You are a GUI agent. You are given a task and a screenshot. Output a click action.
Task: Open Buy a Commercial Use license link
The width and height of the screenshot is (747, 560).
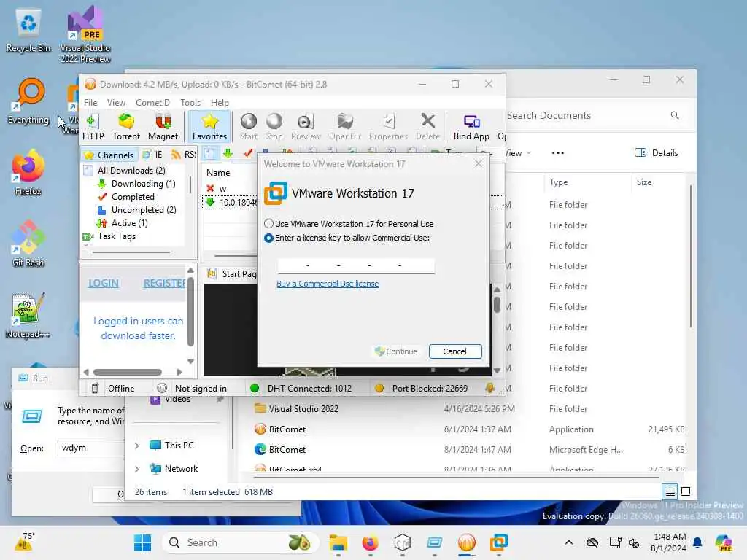328,284
